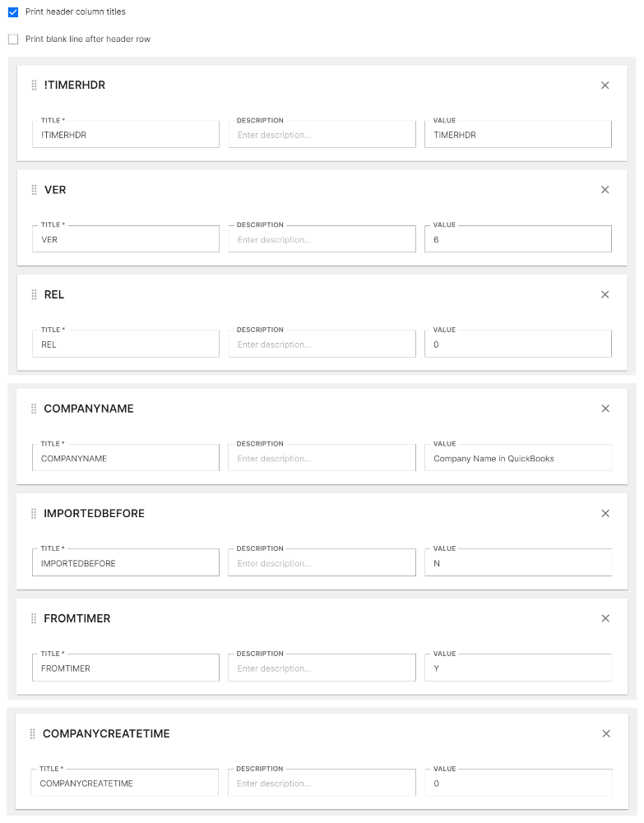The image size is (644, 823).
Task: Click the REL description input
Action: click(x=322, y=344)
